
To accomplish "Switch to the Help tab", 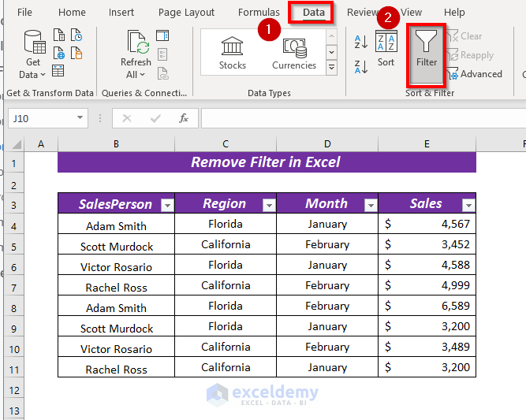I will [x=454, y=13].
